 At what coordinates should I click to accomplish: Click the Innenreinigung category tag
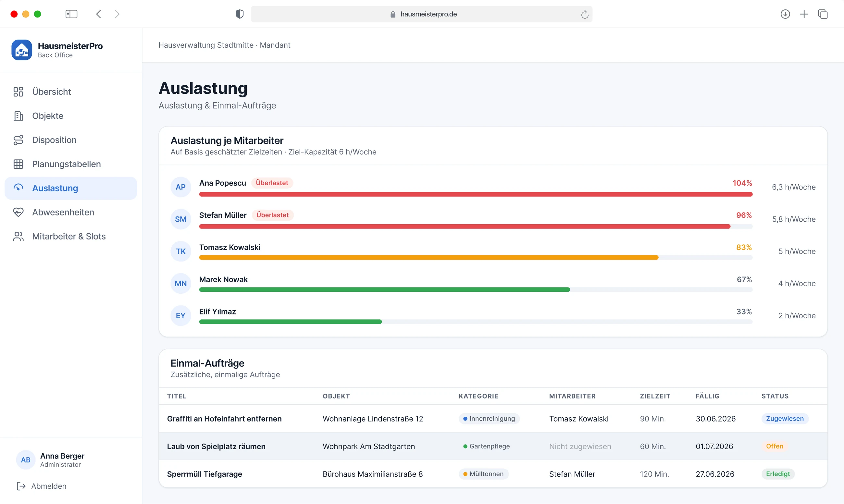(x=489, y=418)
